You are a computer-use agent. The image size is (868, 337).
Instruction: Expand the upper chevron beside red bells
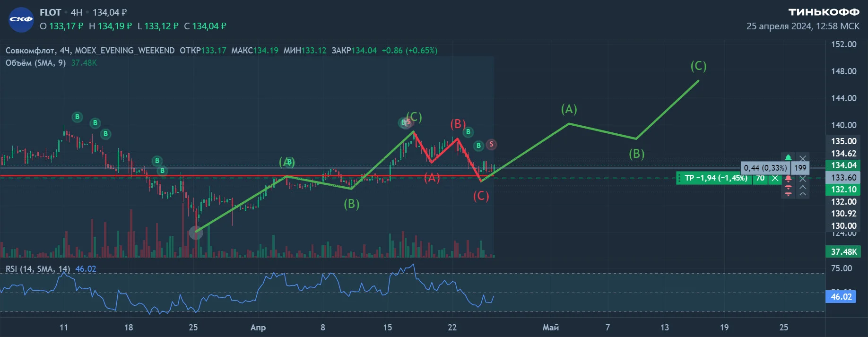pos(803,187)
